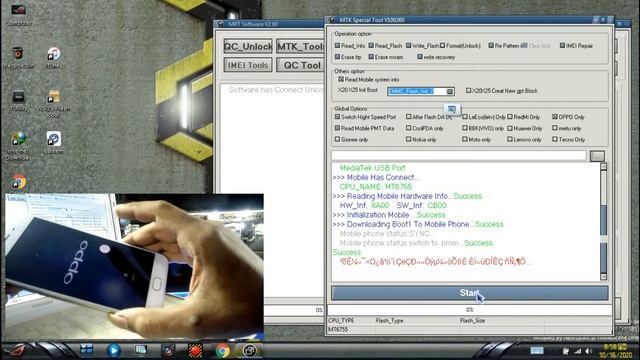Viewport: 640px width, 360px height.
Task: Open the X20/X25 Init Boot dropdown
Action: coord(450,91)
